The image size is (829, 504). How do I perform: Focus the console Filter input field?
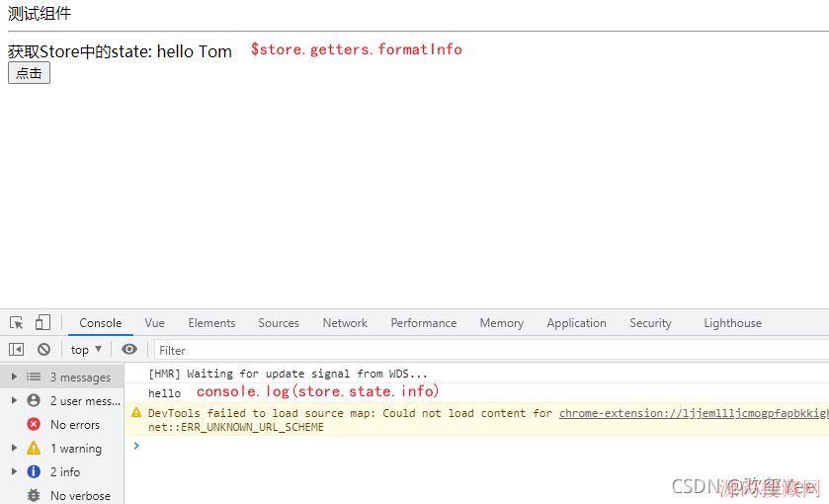tap(492, 350)
